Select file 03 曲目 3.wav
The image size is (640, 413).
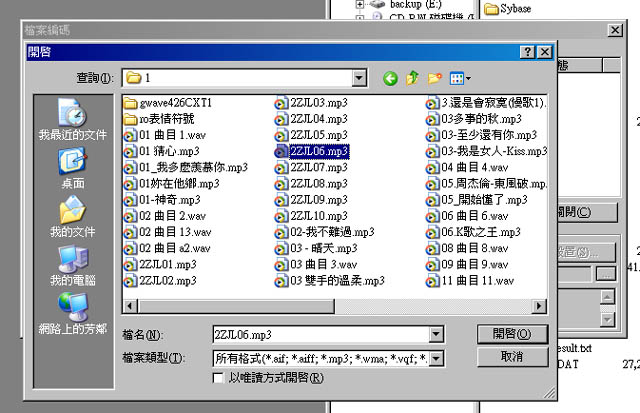[316, 264]
